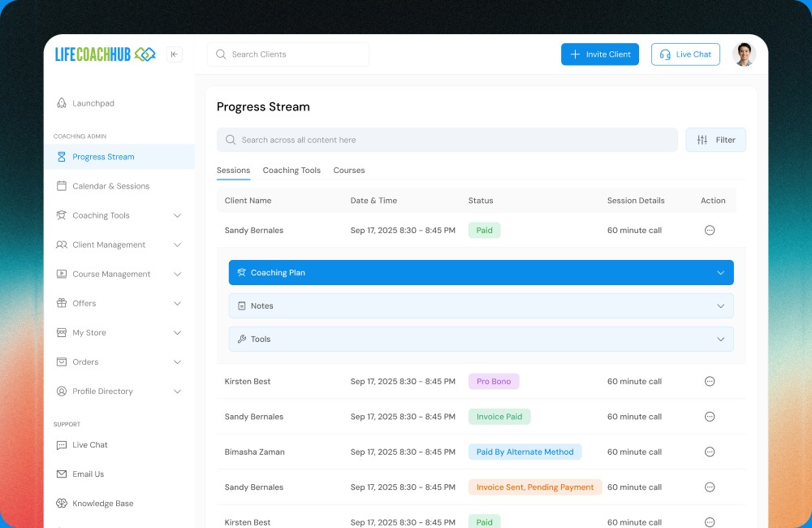Click the Status column header
The height and width of the screenshot is (528, 812).
click(481, 201)
